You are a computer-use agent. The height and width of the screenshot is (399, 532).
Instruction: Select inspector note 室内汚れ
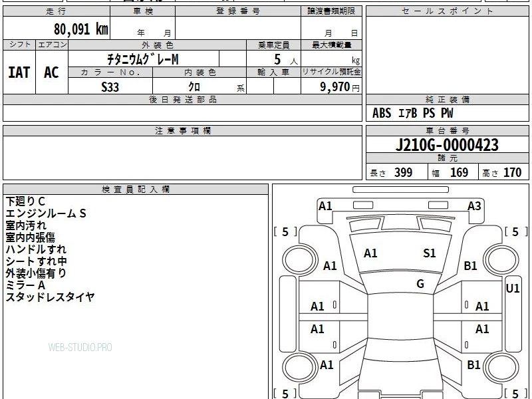(x=26, y=225)
